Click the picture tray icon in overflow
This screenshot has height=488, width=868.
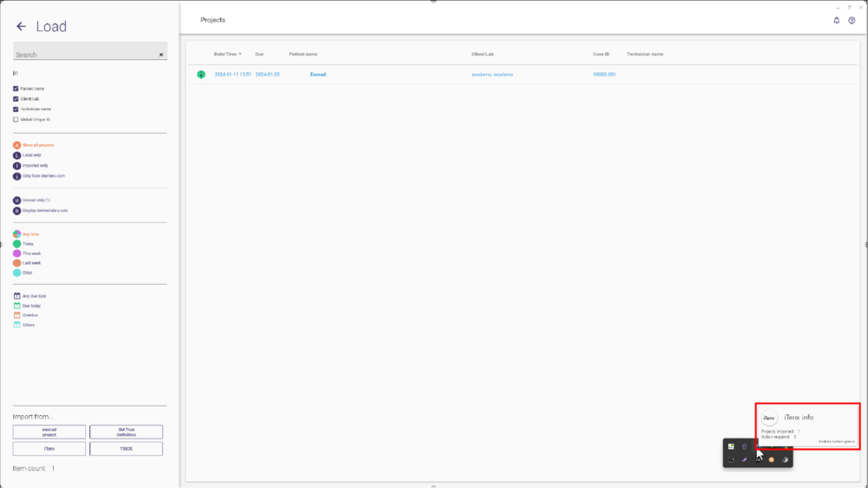pyautogui.click(x=731, y=446)
